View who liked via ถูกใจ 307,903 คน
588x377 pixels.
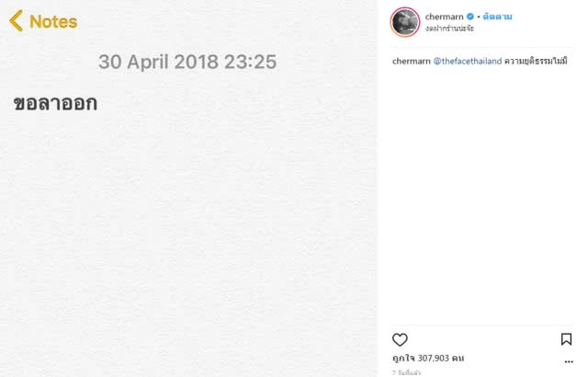pos(428,358)
